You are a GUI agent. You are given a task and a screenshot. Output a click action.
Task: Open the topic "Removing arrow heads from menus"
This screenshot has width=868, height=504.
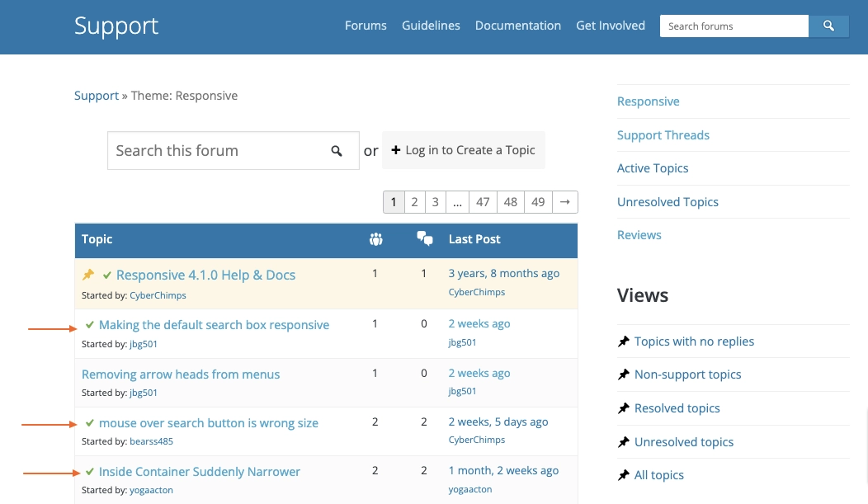[x=181, y=374]
